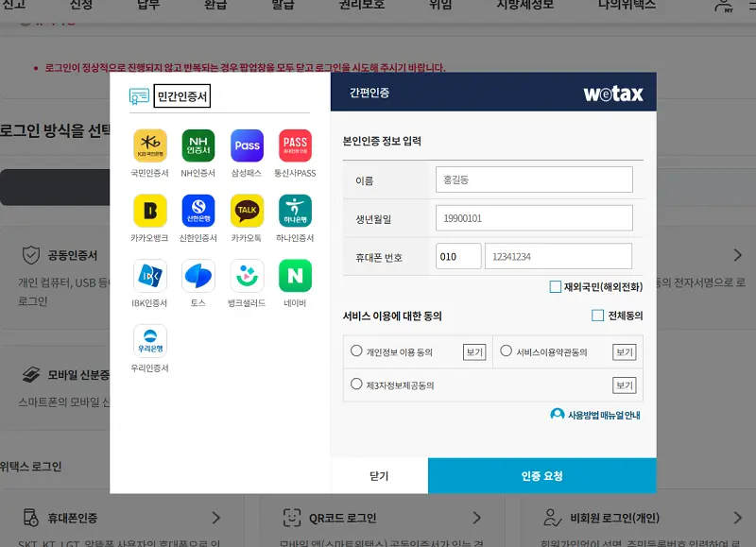Pick the red 통신사PASS icon
Viewport: 756px width, 547px height.
pos(295,145)
